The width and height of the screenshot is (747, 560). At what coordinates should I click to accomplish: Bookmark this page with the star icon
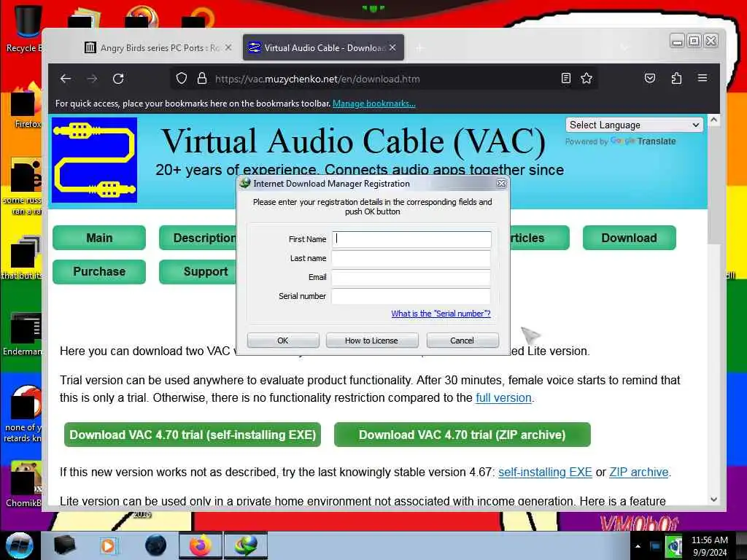click(x=587, y=79)
